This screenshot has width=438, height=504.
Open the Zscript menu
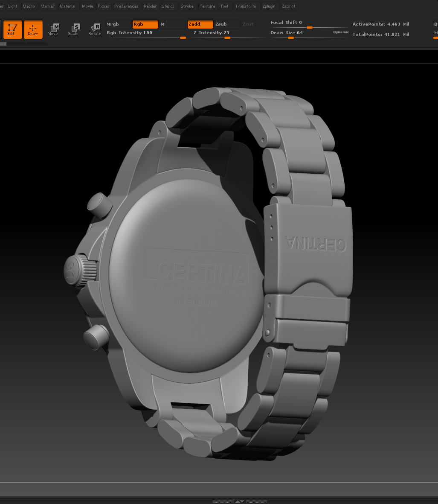click(289, 6)
